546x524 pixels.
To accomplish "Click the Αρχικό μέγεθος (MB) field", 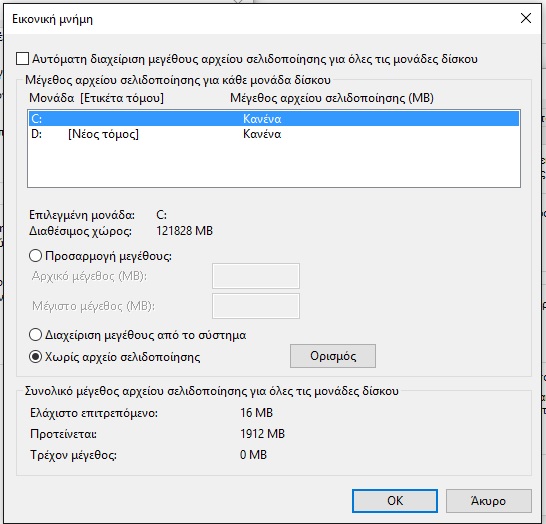I will (256, 276).
